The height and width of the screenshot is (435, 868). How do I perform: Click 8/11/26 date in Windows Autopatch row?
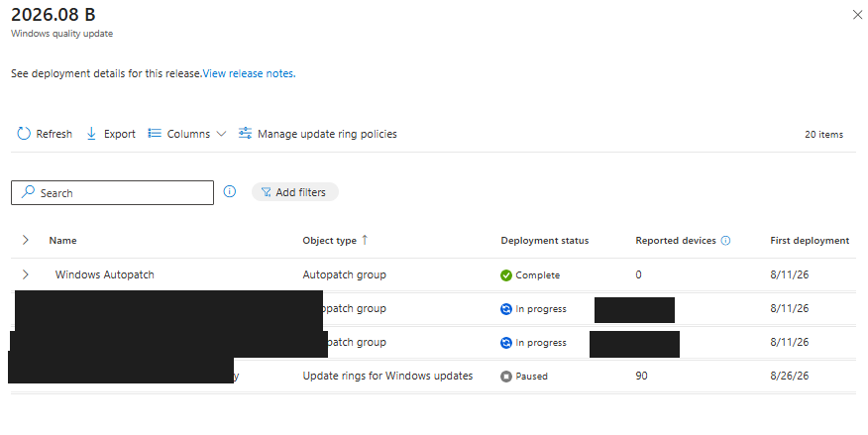[x=790, y=274]
